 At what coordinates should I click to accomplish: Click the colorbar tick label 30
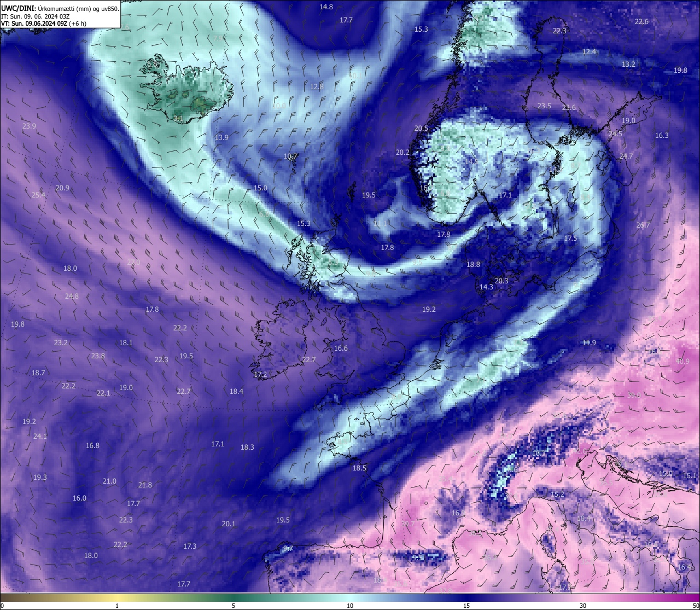583,606
